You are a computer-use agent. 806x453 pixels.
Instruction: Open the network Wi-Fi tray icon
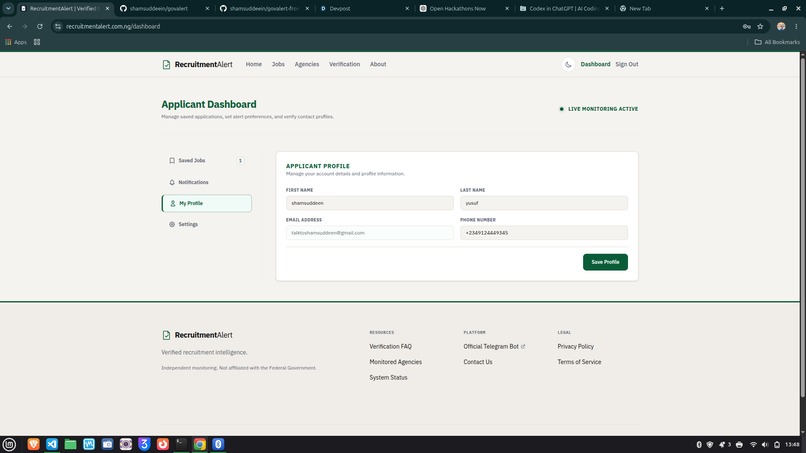coord(753,444)
